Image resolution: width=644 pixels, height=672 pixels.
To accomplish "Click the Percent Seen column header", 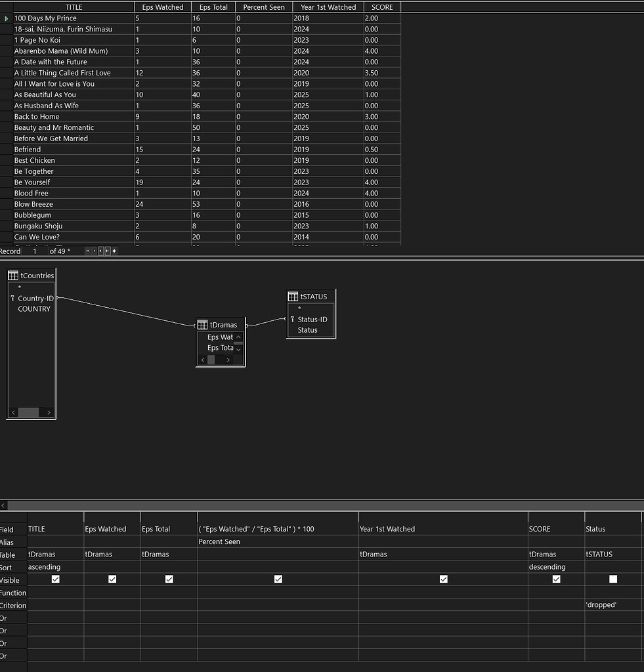I will pos(264,7).
